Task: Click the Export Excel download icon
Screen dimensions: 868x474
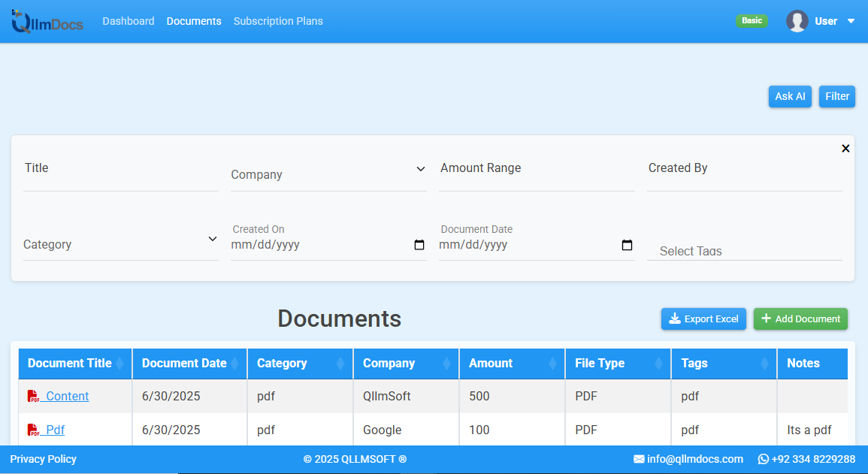Action: [674, 319]
